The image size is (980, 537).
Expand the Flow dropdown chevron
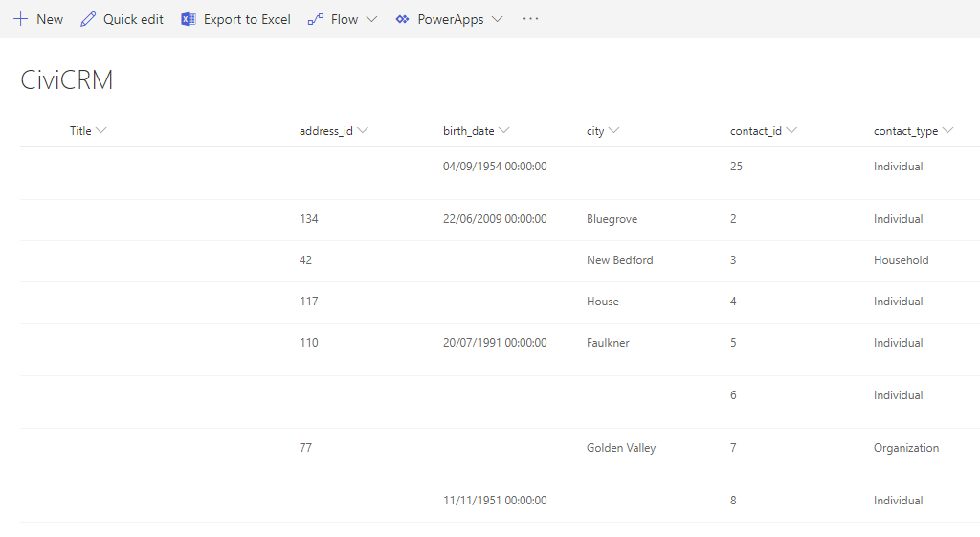[371, 19]
